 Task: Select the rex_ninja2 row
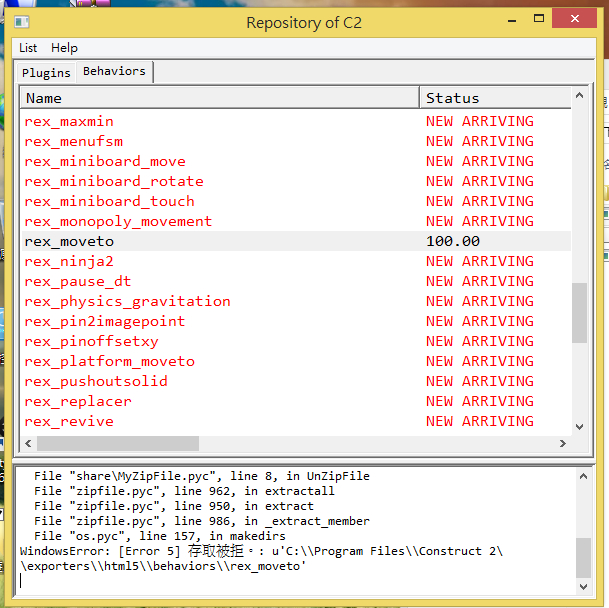[296, 261]
